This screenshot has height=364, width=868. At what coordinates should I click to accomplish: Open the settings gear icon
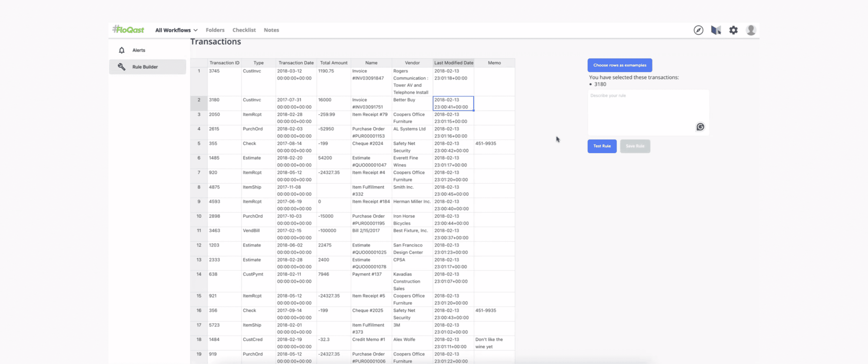tap(733, 30)
